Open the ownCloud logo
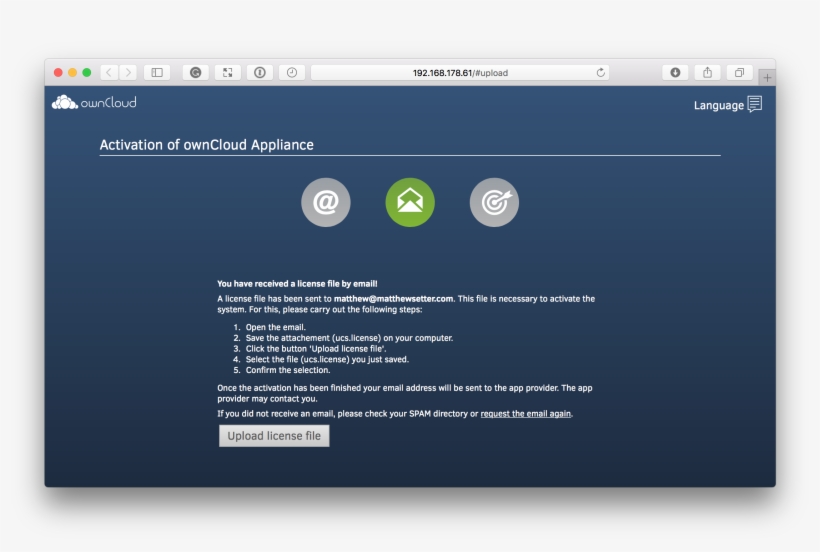Image resolution: width=820 pixels, height=552 pixels. (94, 102)
